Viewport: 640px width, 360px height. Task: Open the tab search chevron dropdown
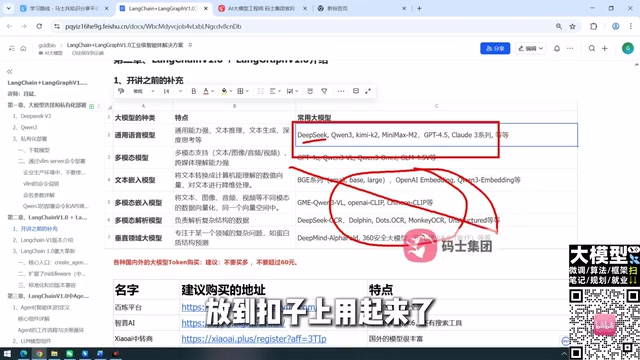pos(9,8)
